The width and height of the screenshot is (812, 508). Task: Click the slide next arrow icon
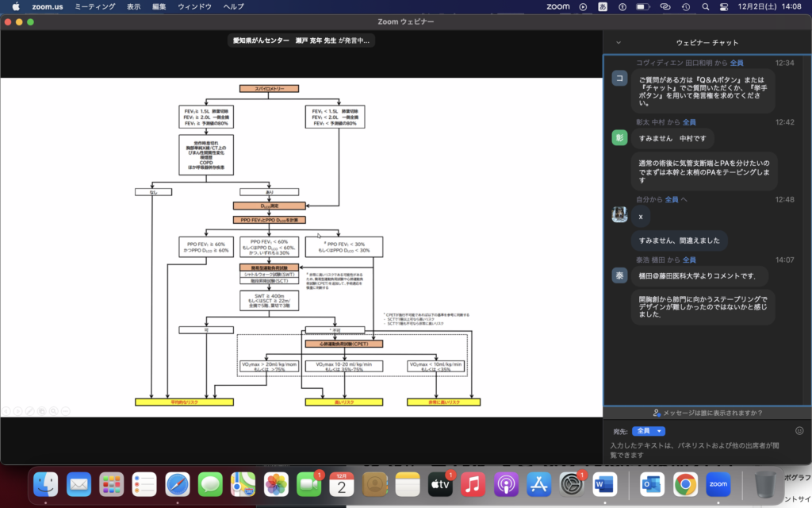pos(17,410)
